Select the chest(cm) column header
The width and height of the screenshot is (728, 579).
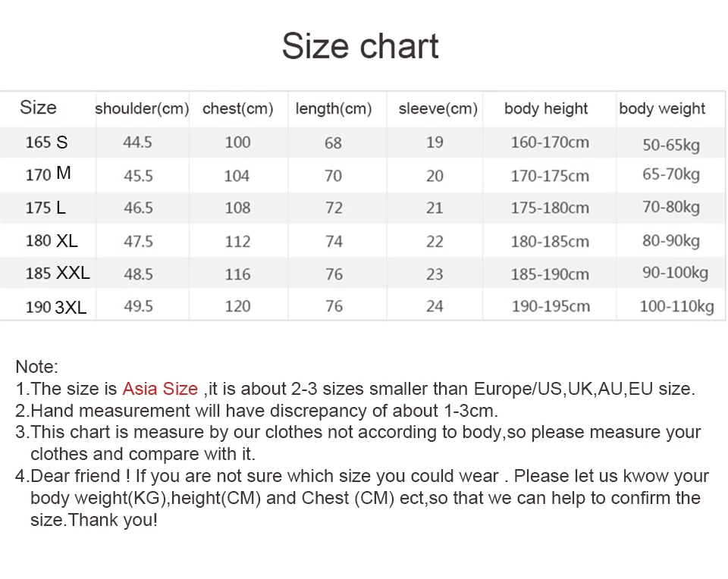(x=237, y=108)
